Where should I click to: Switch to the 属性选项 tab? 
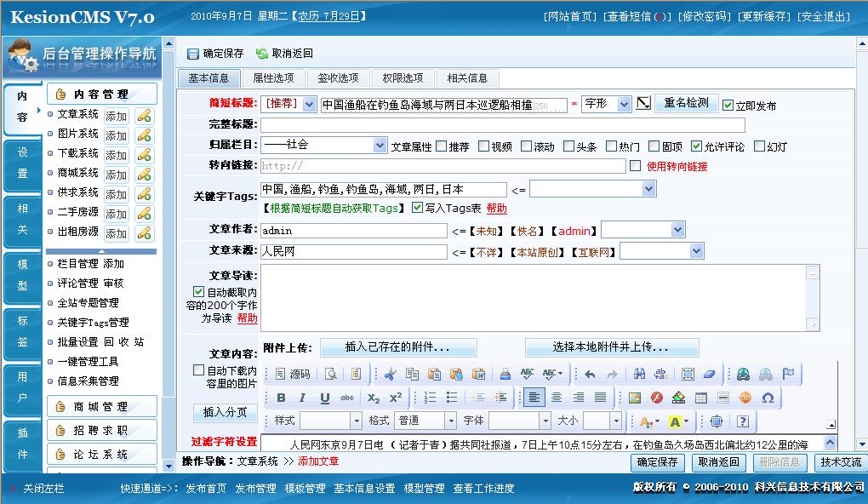click(273, 78)
